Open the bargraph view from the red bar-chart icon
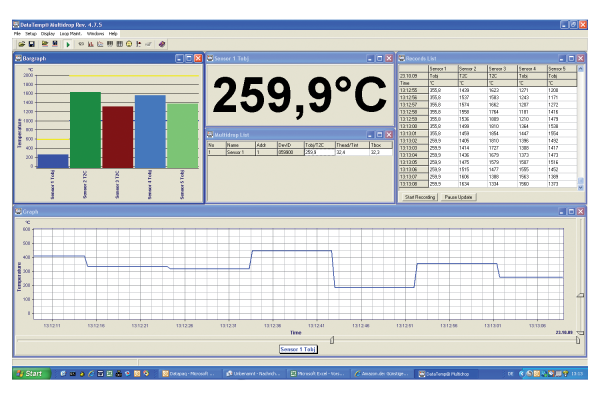 (91, 44)
